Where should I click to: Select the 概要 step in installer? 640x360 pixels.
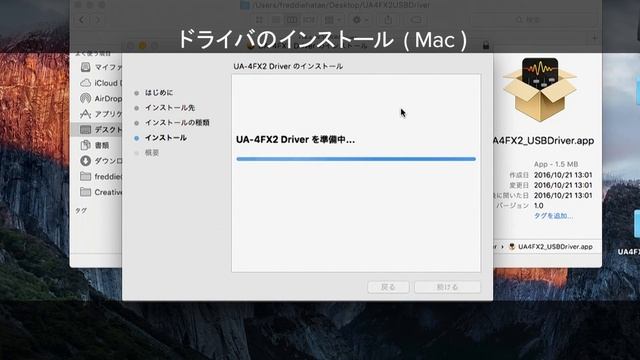(152, 153)
